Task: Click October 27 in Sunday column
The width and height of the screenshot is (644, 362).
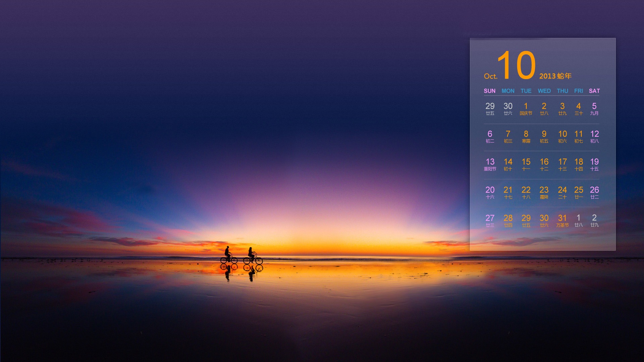Action: [x=490, y=220]
